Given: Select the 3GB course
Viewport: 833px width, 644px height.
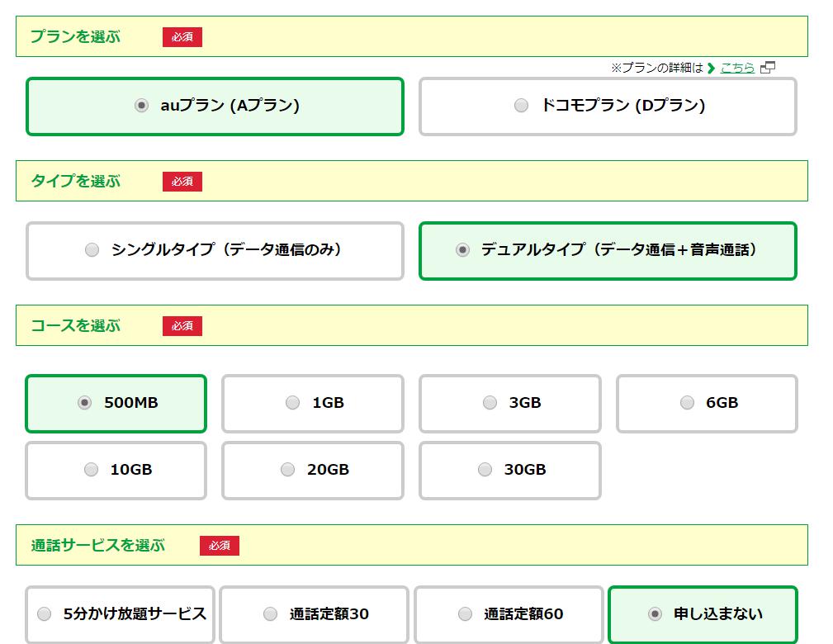Looking at the screenshot, I should pos(510,403).
